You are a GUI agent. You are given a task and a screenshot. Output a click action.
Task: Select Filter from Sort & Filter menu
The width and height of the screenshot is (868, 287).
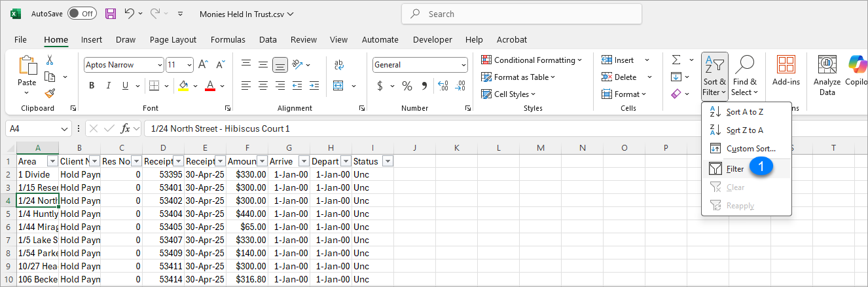[x=735, y=169]
